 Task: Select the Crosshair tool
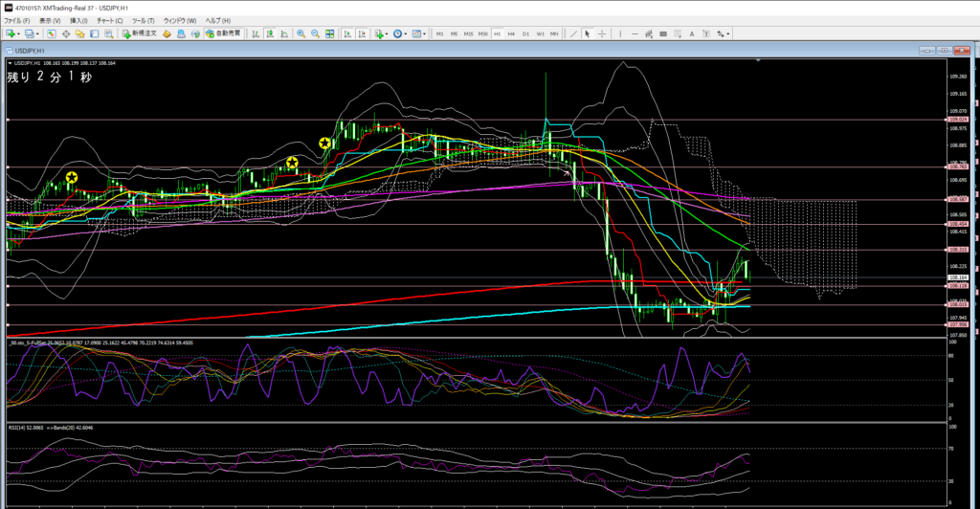click(601, 33)
